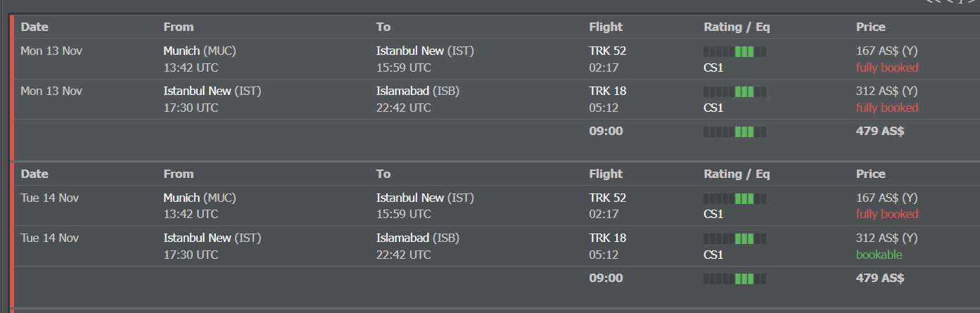Select flight TRK 52 on Tue 14 Nov

pyautogui.click(x=607, y=198)
